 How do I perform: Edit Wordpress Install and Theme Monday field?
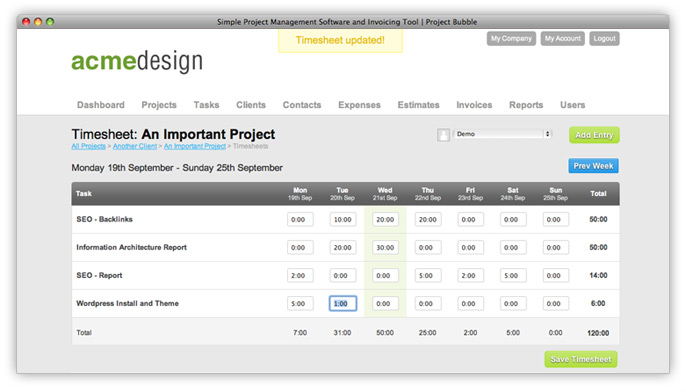[x=300, y=303]
